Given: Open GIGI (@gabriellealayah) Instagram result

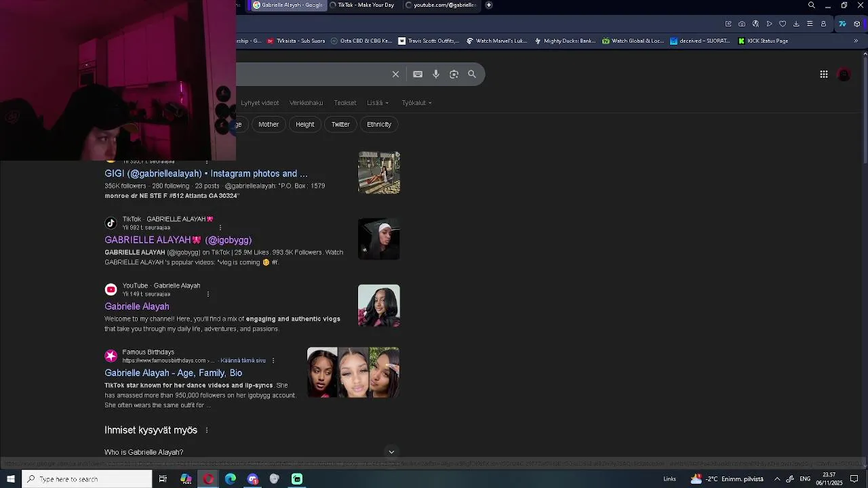Looking at the screenshot, I should coord(206,174).
